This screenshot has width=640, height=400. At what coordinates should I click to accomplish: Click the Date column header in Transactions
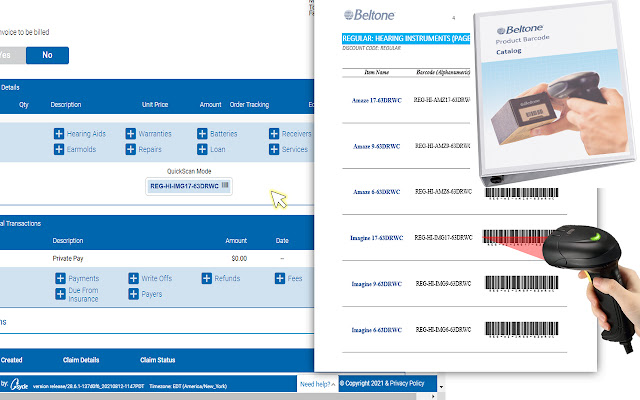tap(282, 241)
